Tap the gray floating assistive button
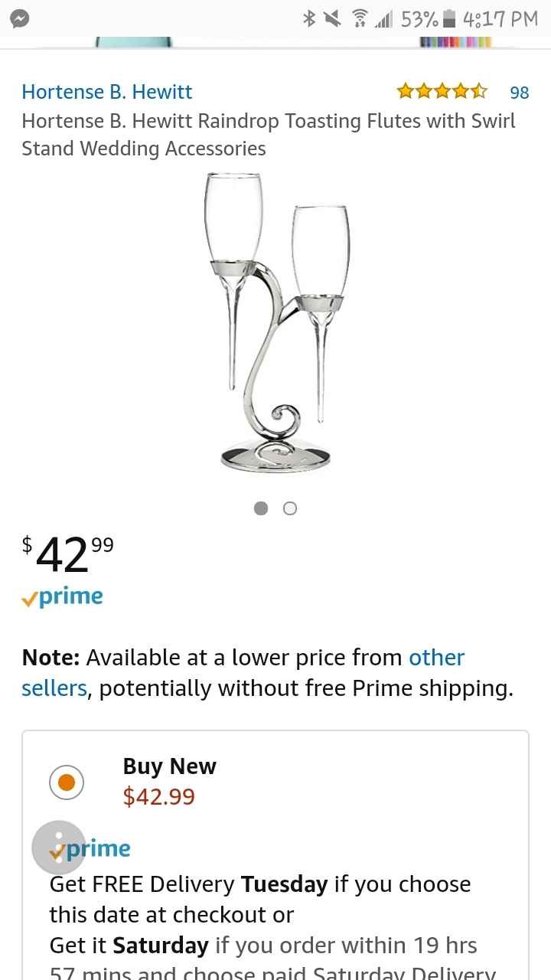The height and width of the screenshot is (980, 551). [58, 848]
